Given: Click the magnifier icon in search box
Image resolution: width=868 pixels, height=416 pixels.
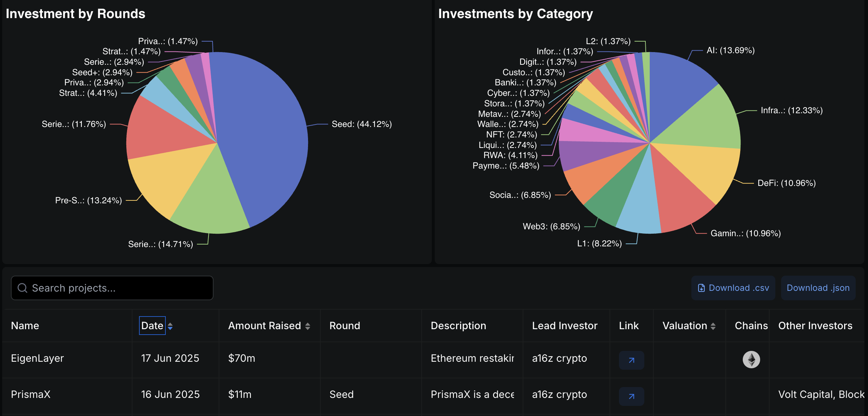Looking at the screenshot, I should 22,288.
